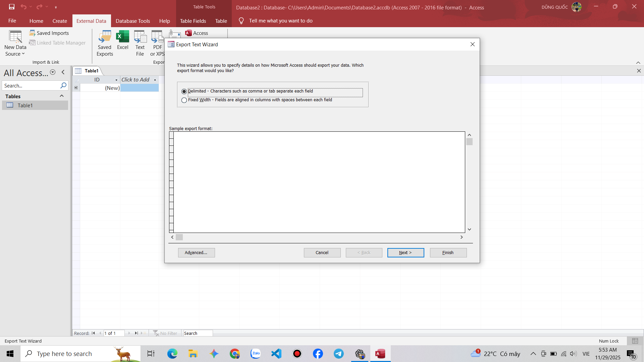The height and width of the screenshot is (362, 644).
Task: Open the Click to Add column dropdown
Action: (x=155, y=80)
